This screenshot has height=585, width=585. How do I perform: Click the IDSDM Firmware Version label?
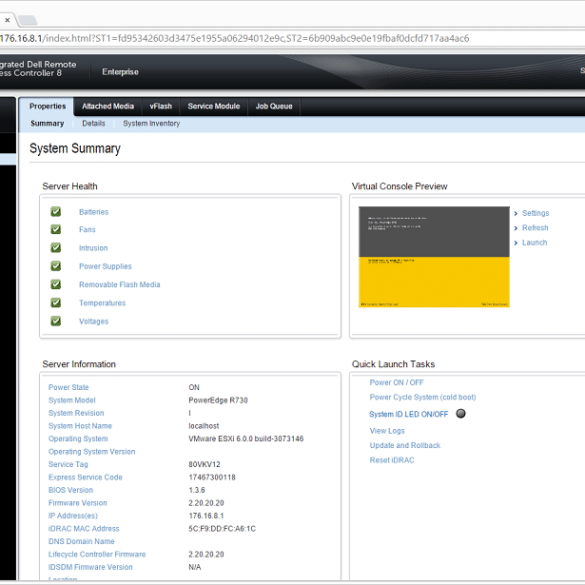[90, 567]
